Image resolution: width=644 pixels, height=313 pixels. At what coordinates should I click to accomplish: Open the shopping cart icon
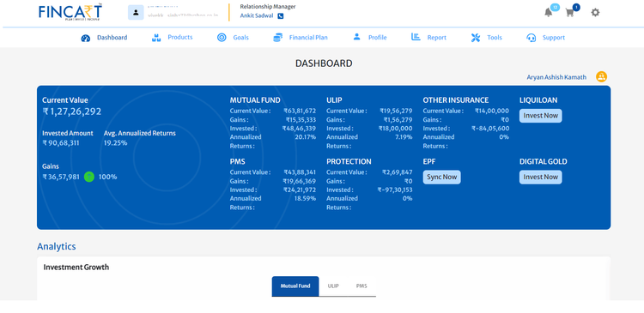(569, 13)
